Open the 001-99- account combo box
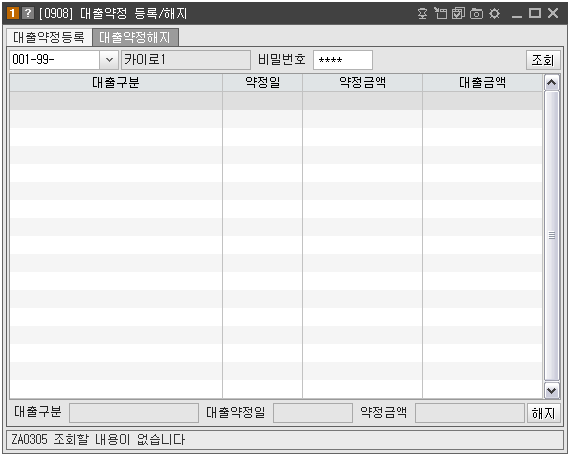 coord(64,60)
